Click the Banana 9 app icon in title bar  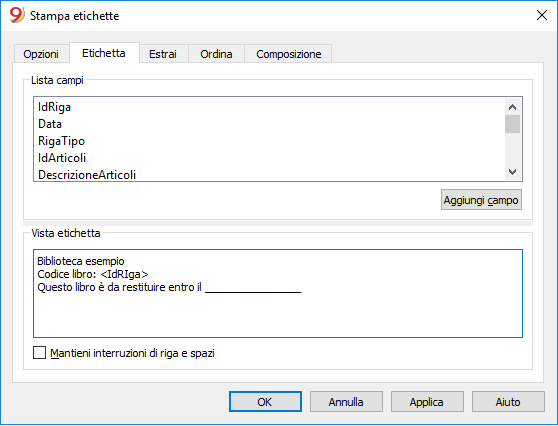tap(17, 15)
